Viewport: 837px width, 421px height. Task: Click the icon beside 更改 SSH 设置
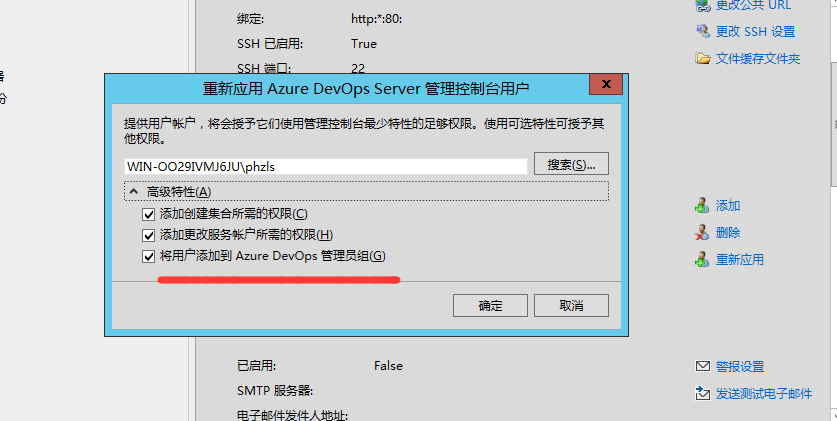click(x=702, y=31)
